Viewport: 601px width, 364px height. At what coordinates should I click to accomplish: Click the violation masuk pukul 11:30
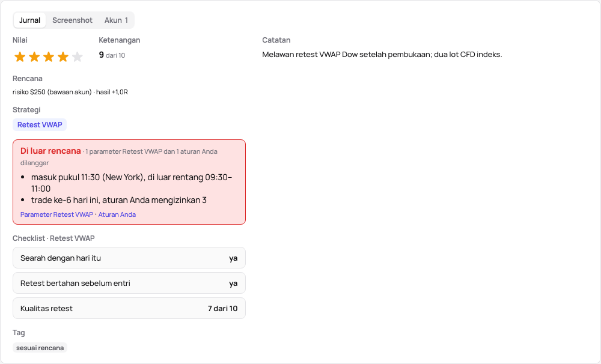(x=132, y=183)
